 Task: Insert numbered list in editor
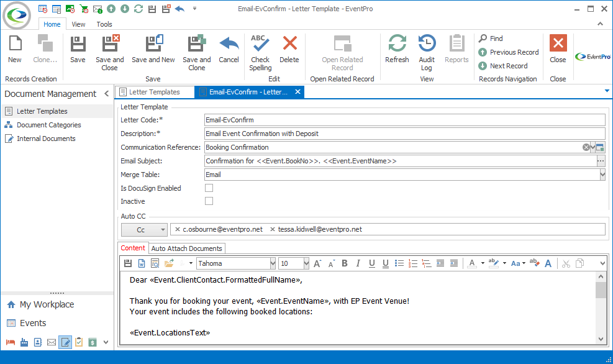coord(413,263)
